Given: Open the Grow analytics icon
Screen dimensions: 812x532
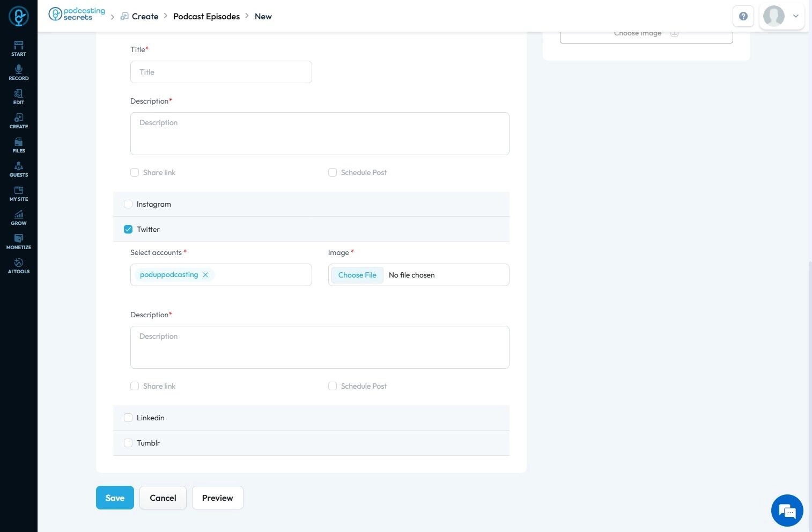Looking at the screenshot, I should pyautogui.click(x=19, y=217).
